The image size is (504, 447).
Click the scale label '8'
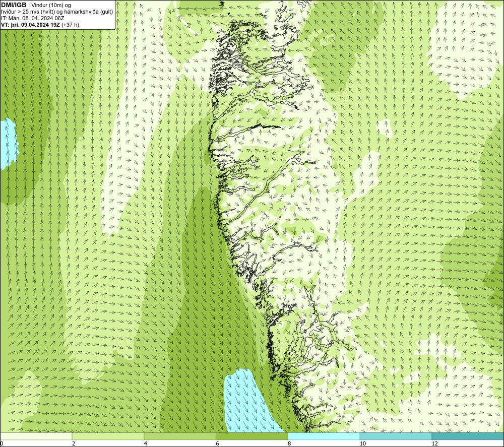click(290, 443)
